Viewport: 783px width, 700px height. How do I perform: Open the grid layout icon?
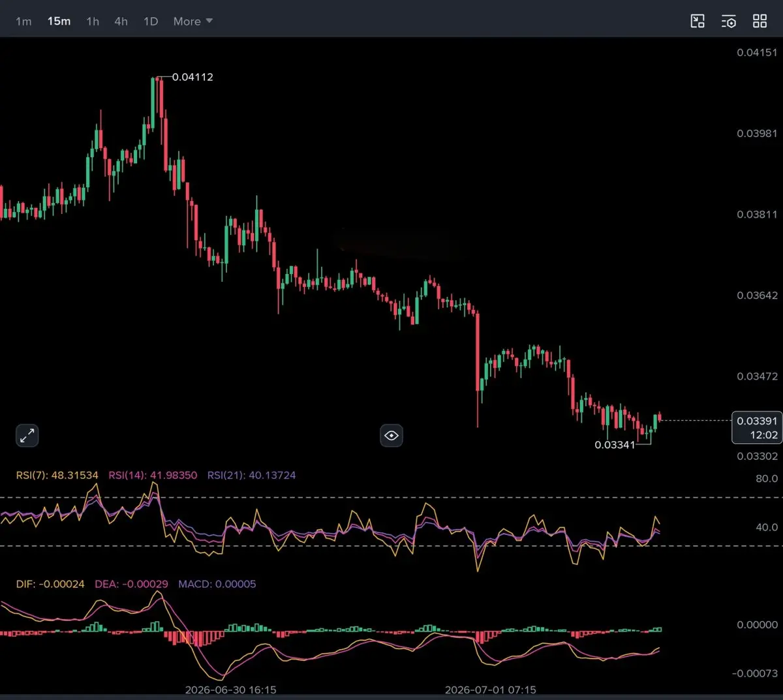tap(760, 22)
